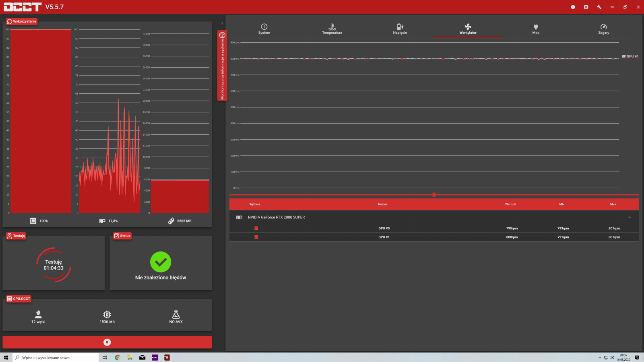Click the Windows taskbar search field

tap(56, 358)
